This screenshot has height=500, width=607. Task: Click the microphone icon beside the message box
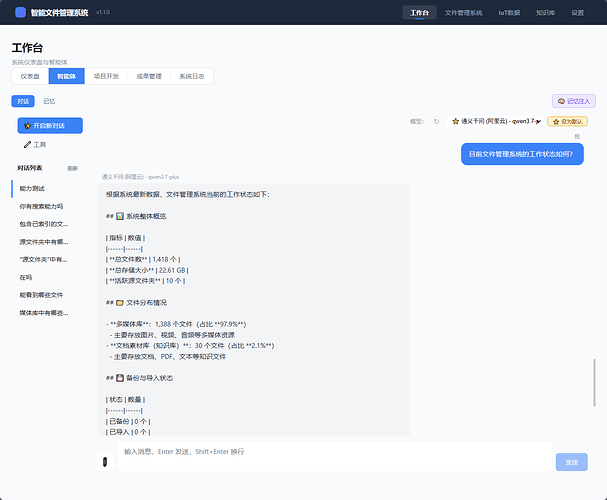coord(105,462)
